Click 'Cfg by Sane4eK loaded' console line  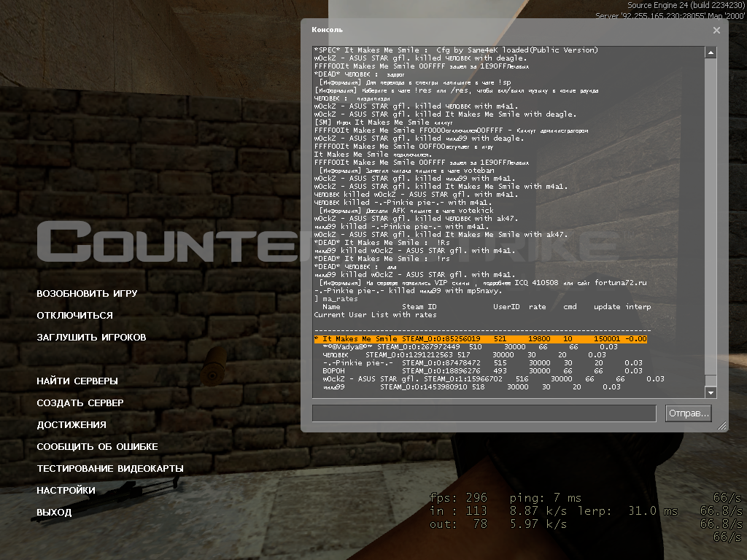pos(456,50)
